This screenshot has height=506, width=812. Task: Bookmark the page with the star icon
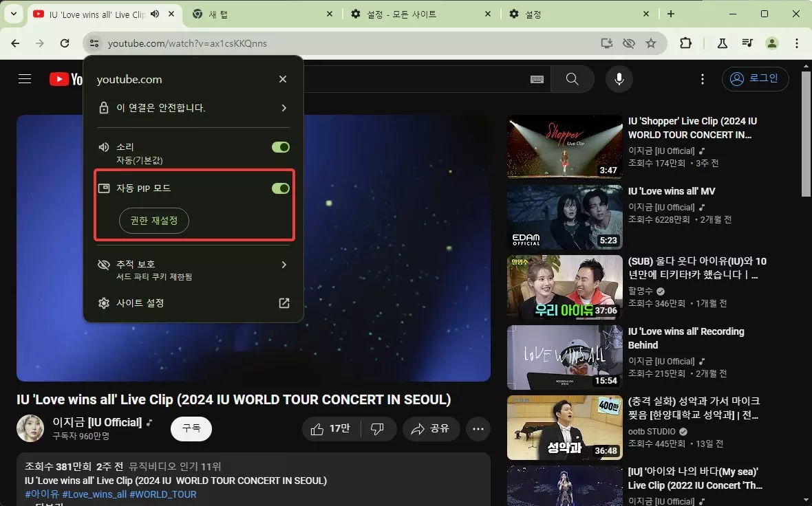(x=651, y=43)
